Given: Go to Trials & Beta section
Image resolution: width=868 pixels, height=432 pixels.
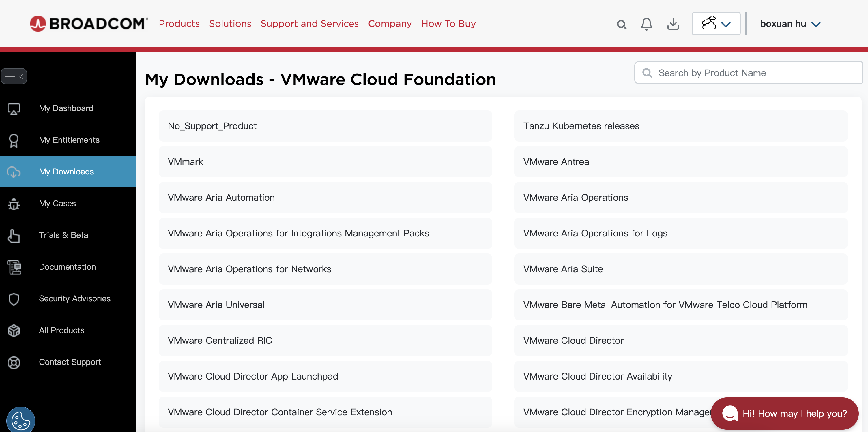Looking at the screenshot, I should (x=63, y=235).
